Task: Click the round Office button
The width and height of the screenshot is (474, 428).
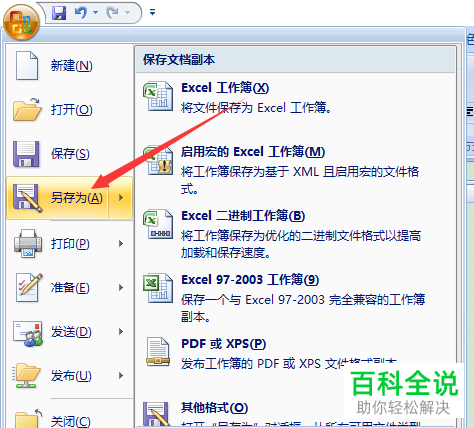Action: 21,22
